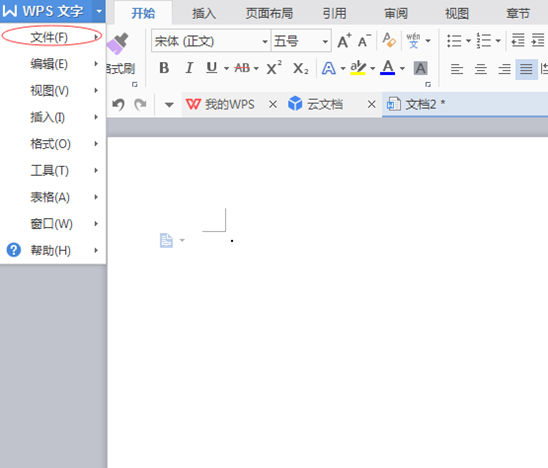The image size is (548, 468).
Task: Align text left
Action: click(x=457, y=69)
